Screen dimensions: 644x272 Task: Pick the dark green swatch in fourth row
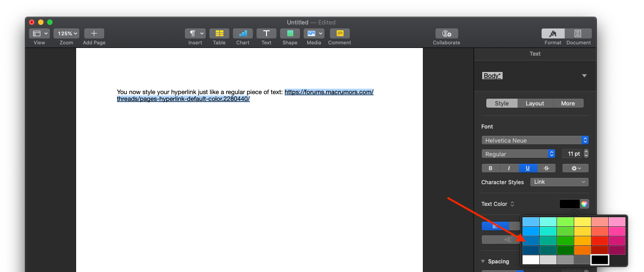point(565,250)
